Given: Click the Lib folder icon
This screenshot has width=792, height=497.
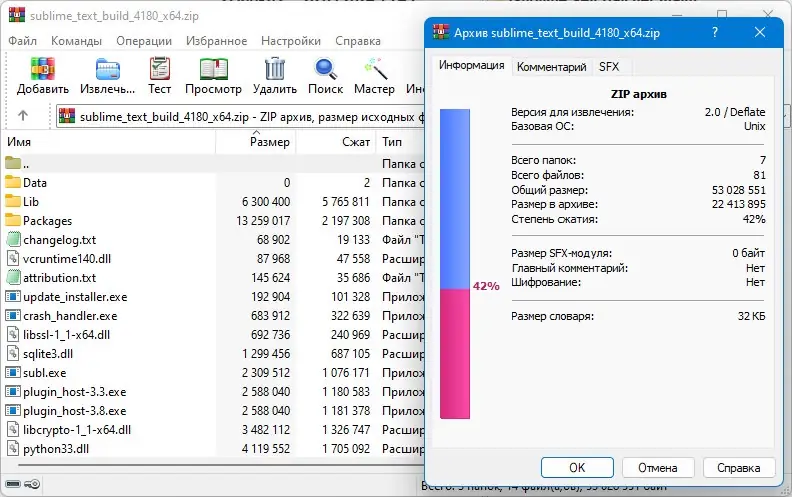Looking at the screenshot, I should [x=13, y=202].
